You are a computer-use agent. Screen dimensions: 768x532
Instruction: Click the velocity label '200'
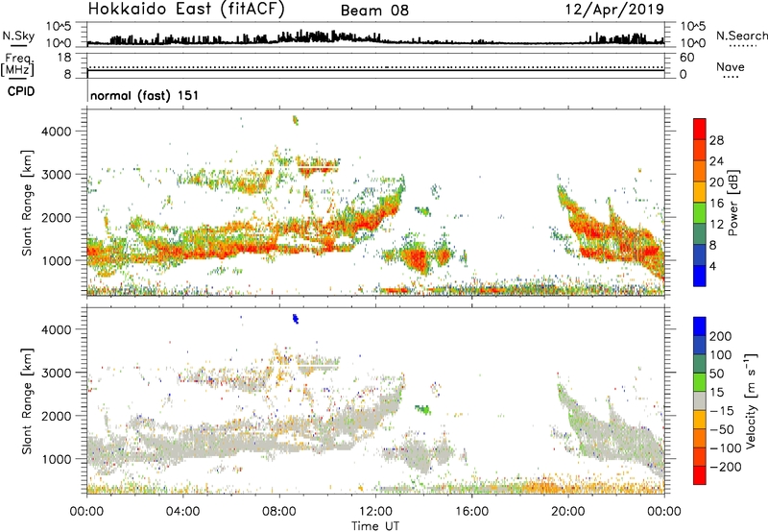(x=721, y=336)
